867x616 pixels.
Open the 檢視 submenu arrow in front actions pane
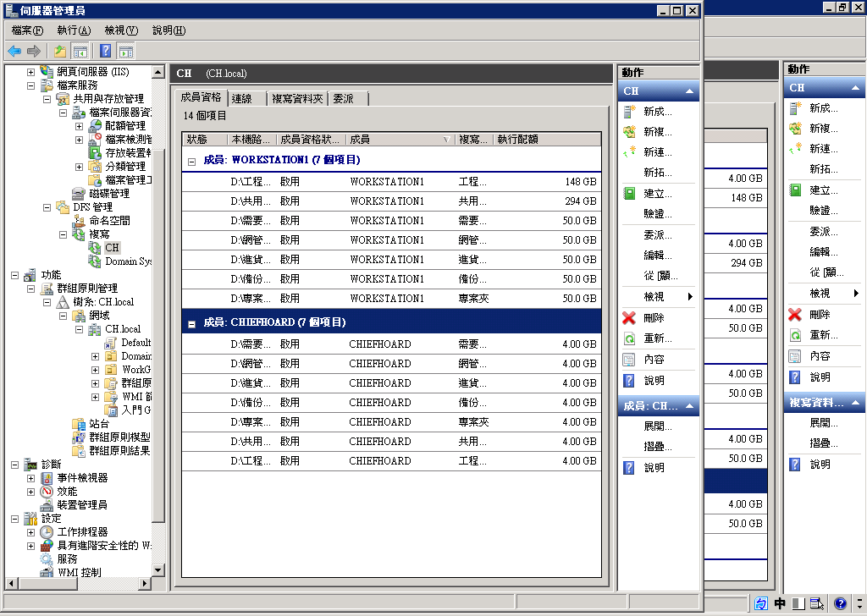pyautogui.click(x=690, y=297)
